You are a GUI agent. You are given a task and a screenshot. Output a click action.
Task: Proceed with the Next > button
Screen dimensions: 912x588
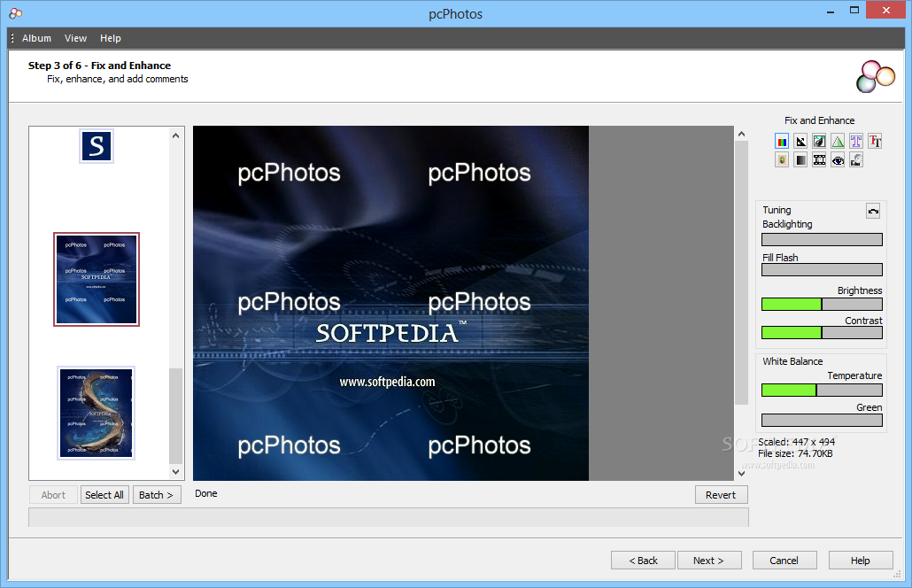click(x=709, y=561)
